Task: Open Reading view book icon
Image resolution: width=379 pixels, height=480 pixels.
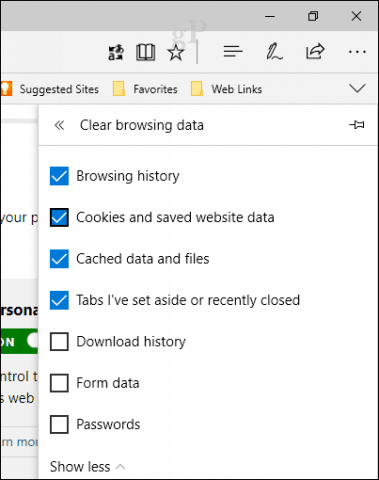Action: pos(146,52)
